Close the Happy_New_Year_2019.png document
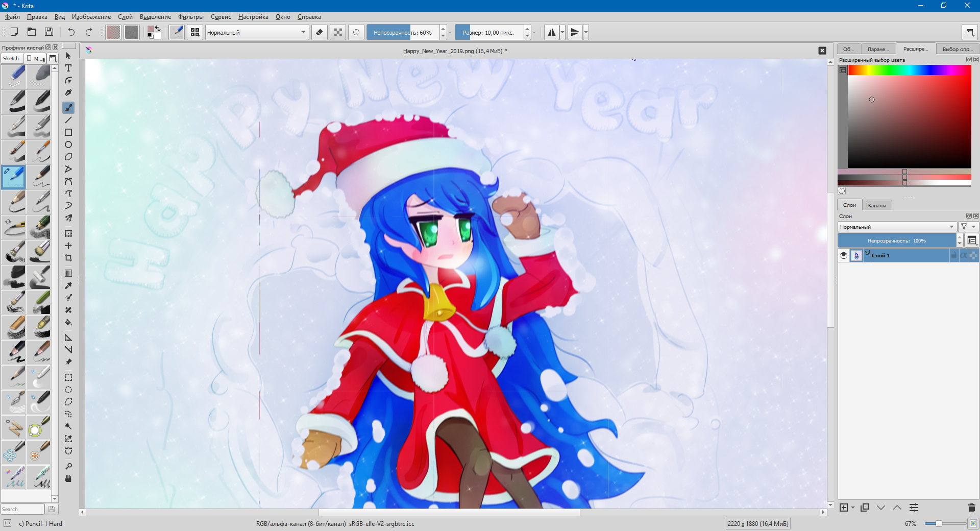The height and width of the screenshot is (531, 980). [x=822, y=51]
